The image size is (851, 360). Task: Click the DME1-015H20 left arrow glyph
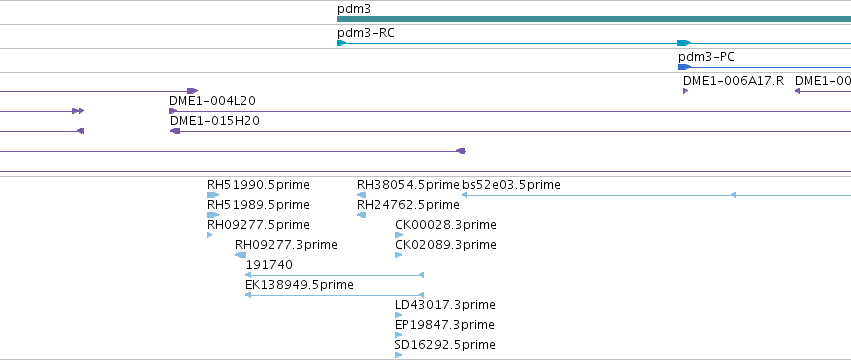[x=175, y=131]
